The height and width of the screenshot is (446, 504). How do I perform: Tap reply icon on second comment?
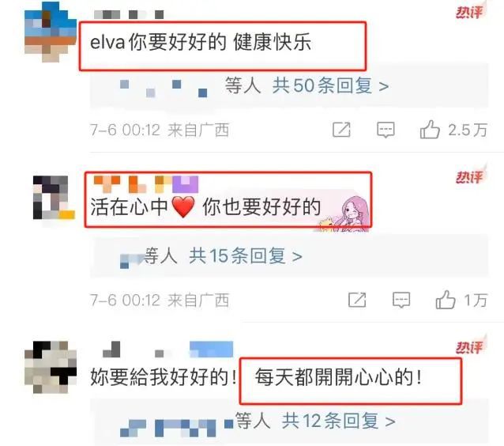tap(401, 300)
